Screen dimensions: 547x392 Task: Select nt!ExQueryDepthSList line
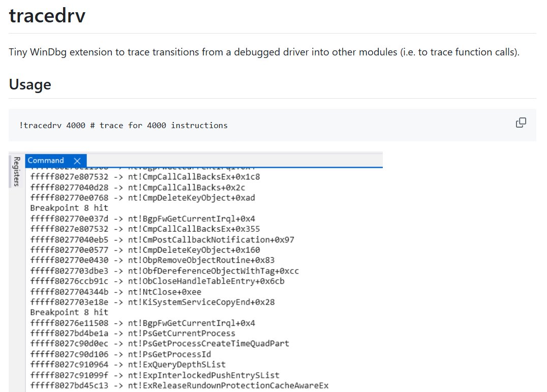pos(128,365)
